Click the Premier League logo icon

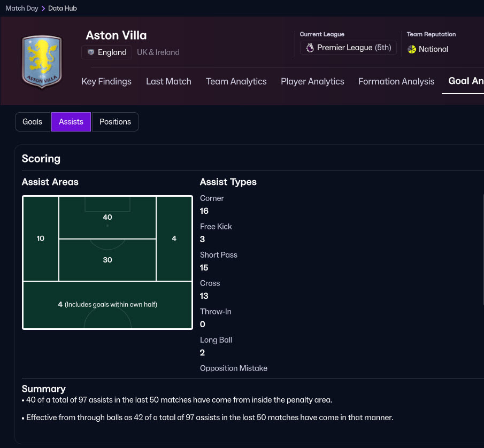(x=310, y=48)
